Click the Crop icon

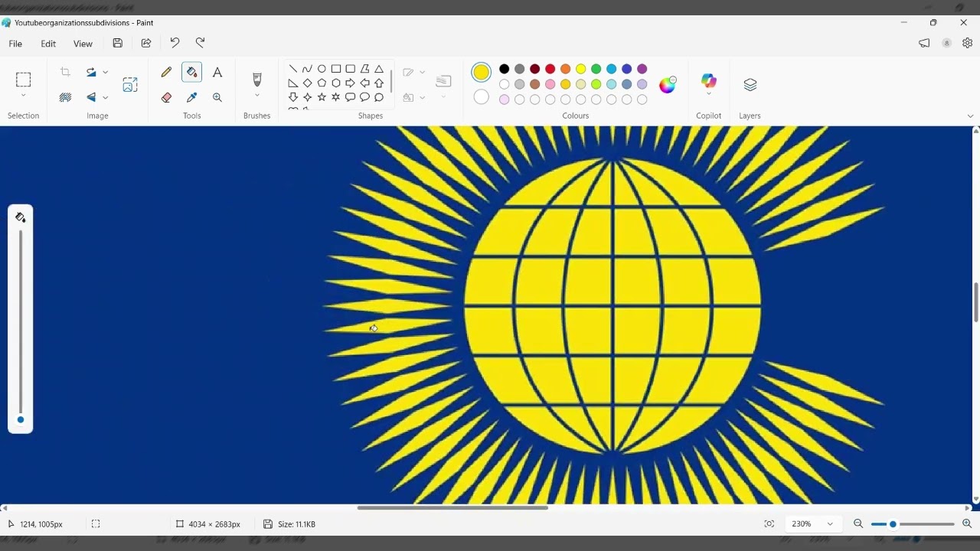pos(65,72)
